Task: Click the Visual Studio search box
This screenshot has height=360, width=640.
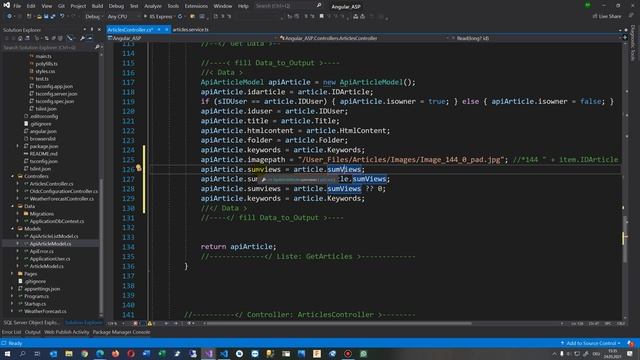Action: [x=288, y=6]
